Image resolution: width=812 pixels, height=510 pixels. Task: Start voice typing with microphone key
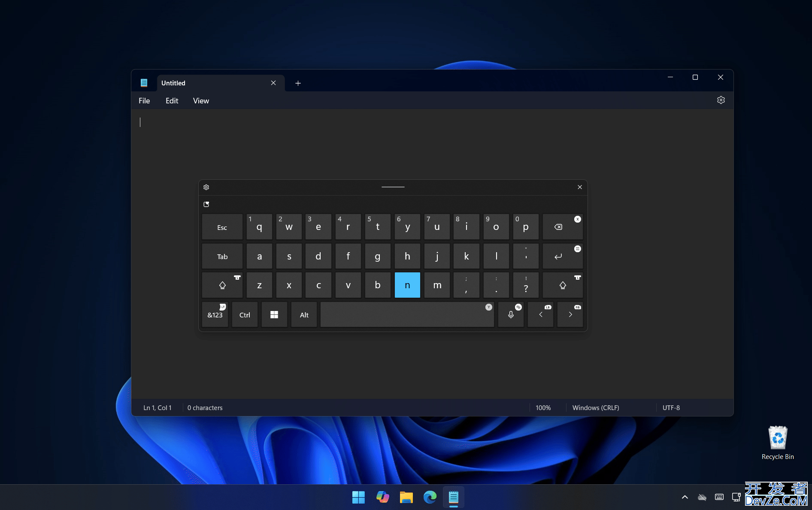pyautogui.click(x=511, y=315)
